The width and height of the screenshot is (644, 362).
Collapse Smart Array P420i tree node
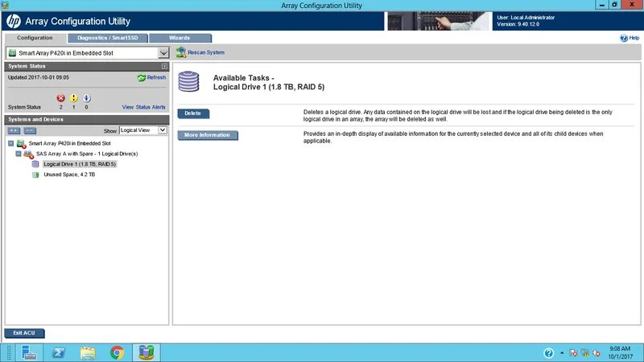(x=11, y=143)
